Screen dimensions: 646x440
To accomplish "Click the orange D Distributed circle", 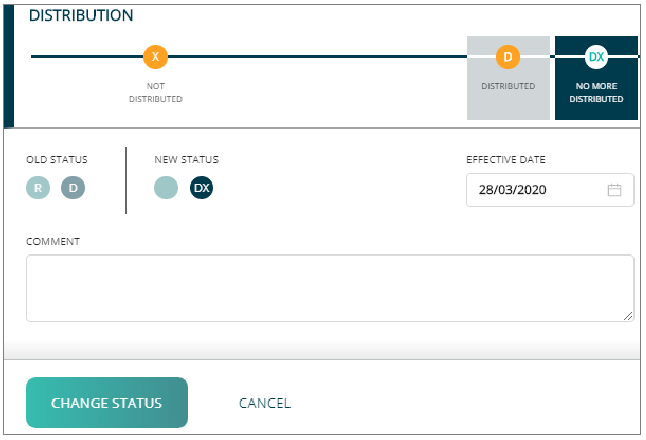I will point(508,57).
